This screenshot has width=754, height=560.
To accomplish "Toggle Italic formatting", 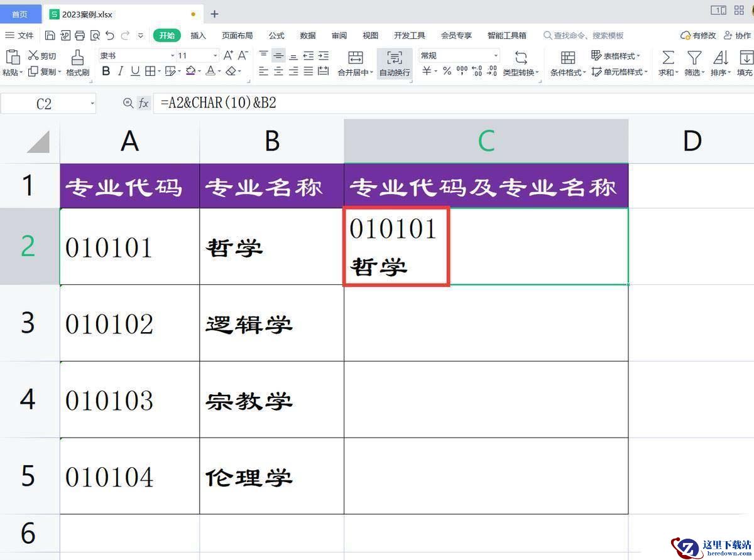I will pyautogui.click(x=121, y=72).
